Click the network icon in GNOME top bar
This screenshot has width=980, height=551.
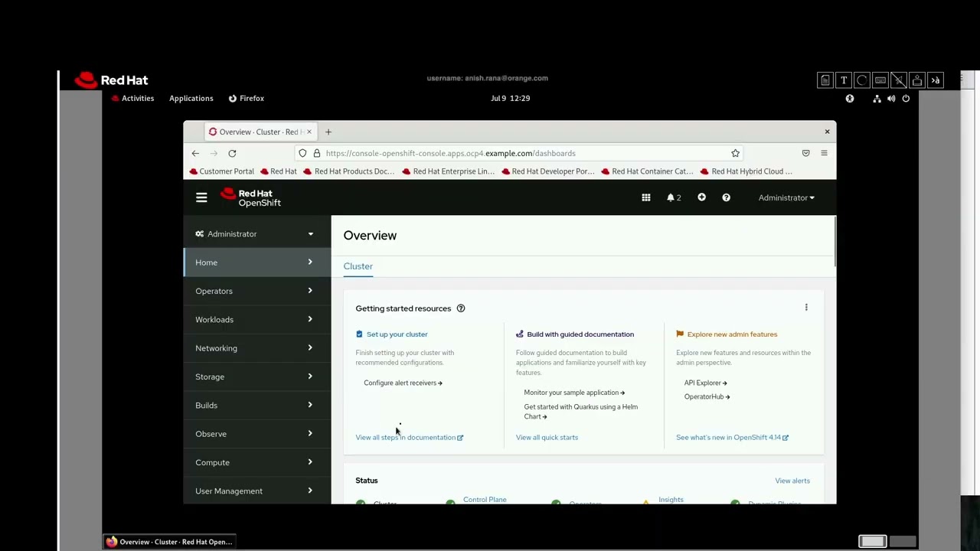pos(877,99)
